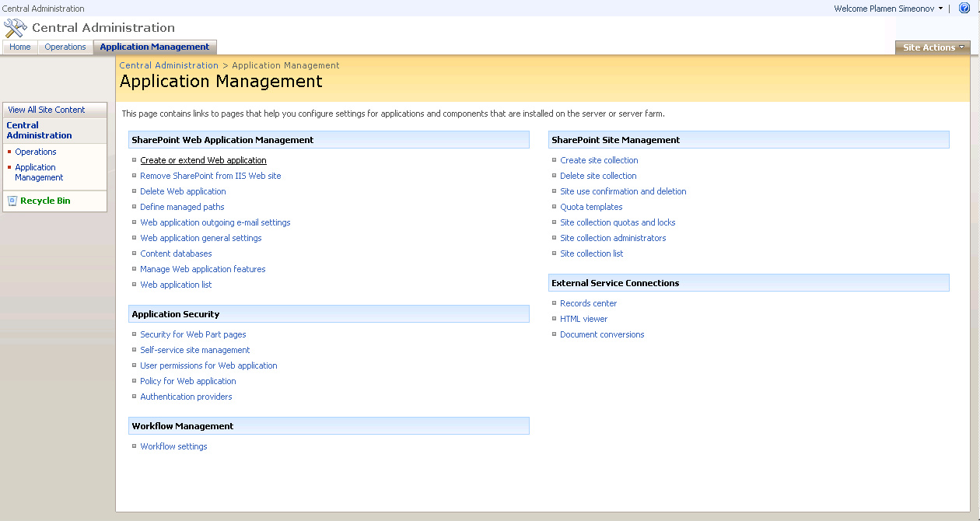Open Operations in the left sidebar

click(36, 152)
